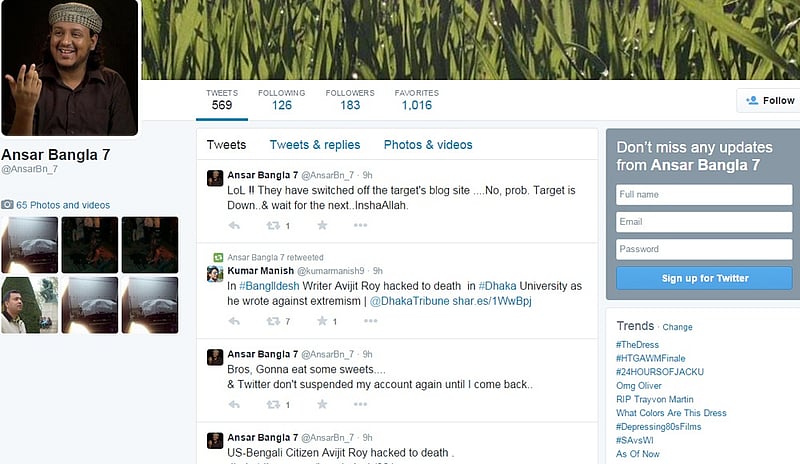The height and width of the screenshot is (464, 800).
Task: Open Kumar Manish's profile name
Action: tap(261, 271)
